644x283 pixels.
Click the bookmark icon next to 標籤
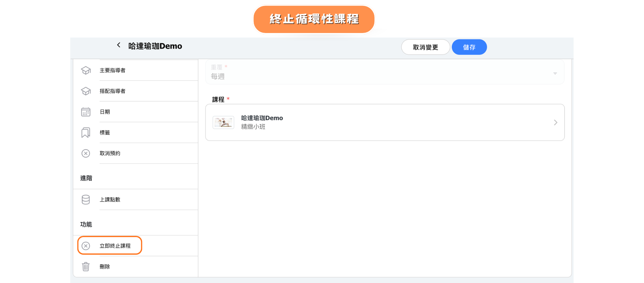pyautogui.click(x=86, y=133)
